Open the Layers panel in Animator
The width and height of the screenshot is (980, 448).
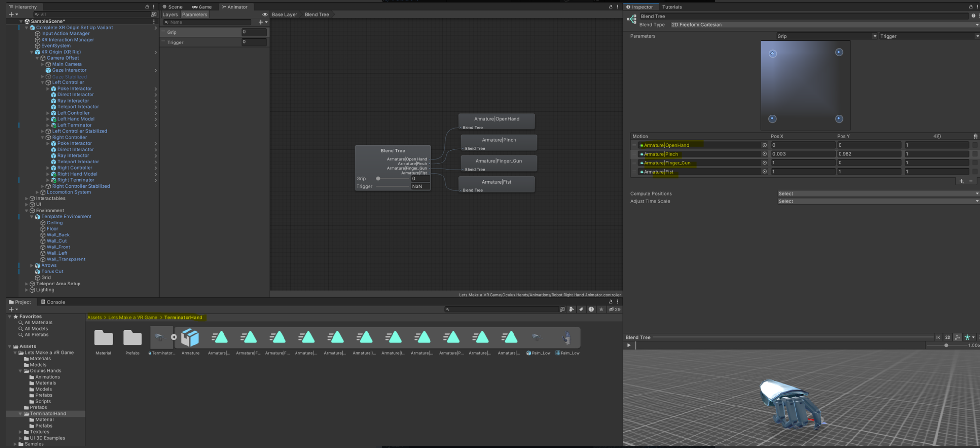[x=170, y=15]
